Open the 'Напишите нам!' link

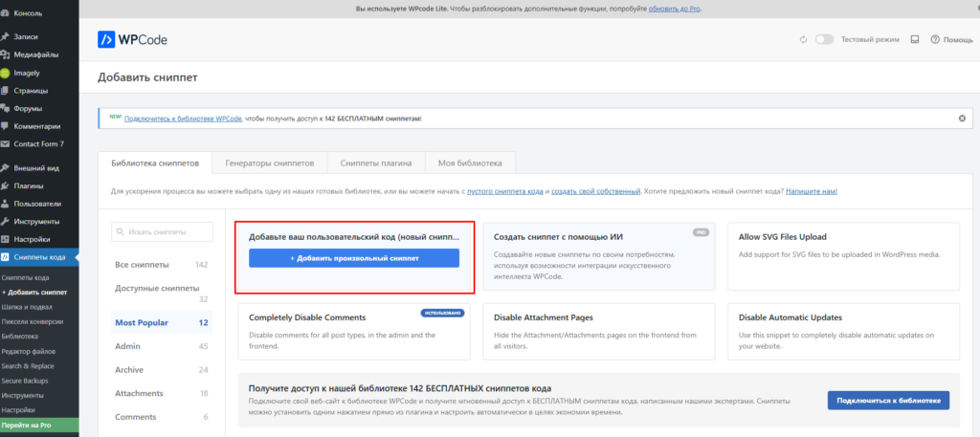tap(812, 191)
